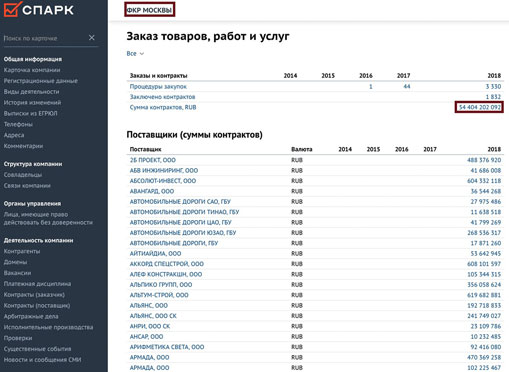Image resolution: width=509 pixels, height=372 pixels.
Task: Open supplier 'АБВ ИНЖИНИРИНГ, ООО'
Action: [x=164, y=170]
